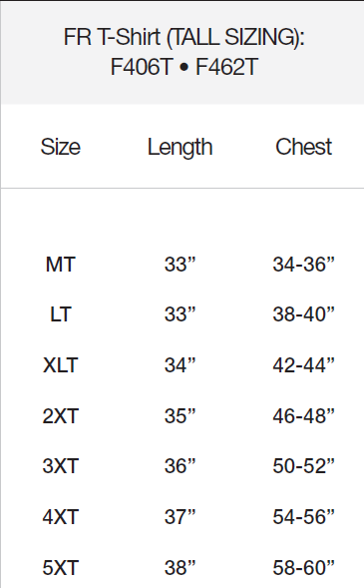Click the Size column header
This screenshot has width=364, height=588.
point(60,147)
